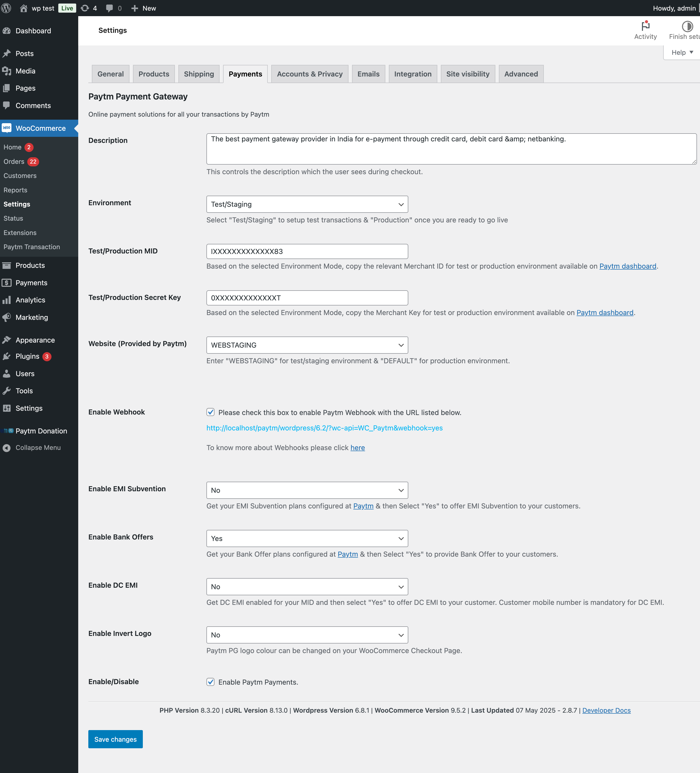Open Paytm link in EMI Subvention help
The width and height of the screenshot is (700, 773).
363,506
